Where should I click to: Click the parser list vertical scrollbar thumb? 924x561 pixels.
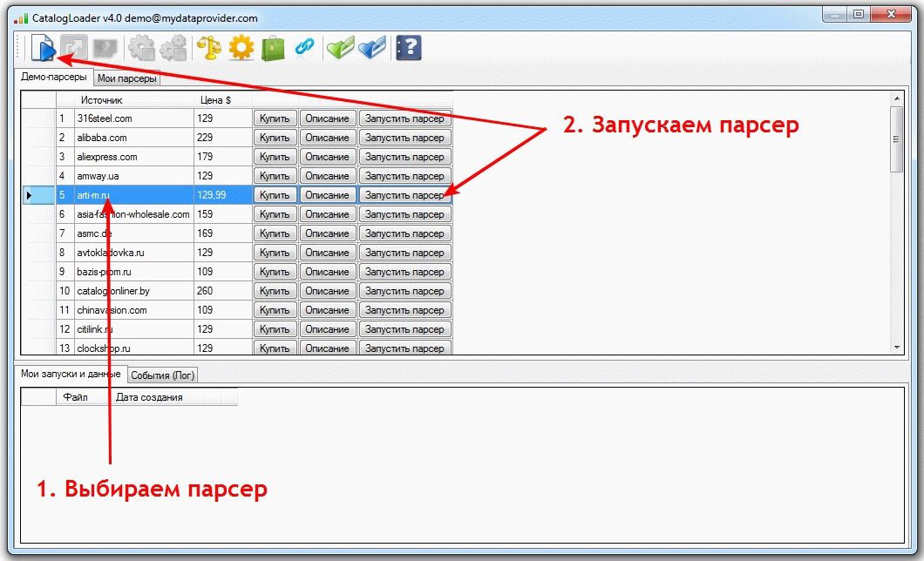tap(897, 139)
